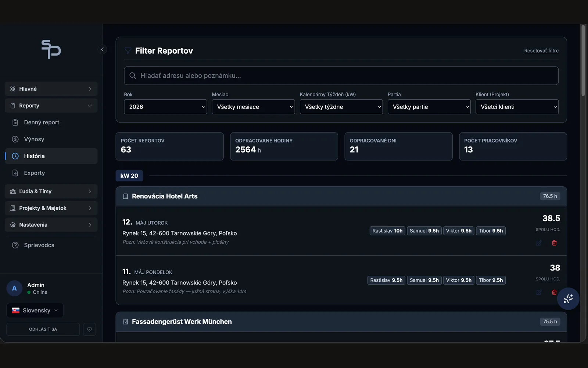588x368 pixels.
Task: Delete the 12. Máj Utorok report
Action: 554,243
